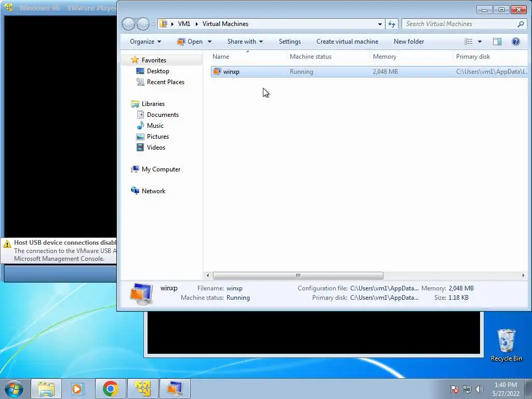Click the Recent Places icon
This screenshot has height=399, width=532.
(x=140, y=82)
